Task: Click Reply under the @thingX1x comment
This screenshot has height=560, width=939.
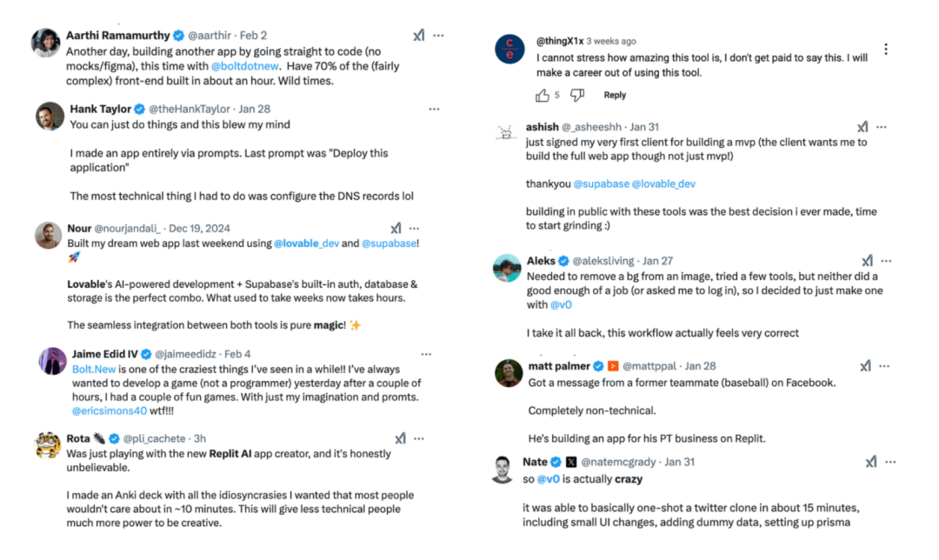Action: pyautogui.click(x=615, y=96)
